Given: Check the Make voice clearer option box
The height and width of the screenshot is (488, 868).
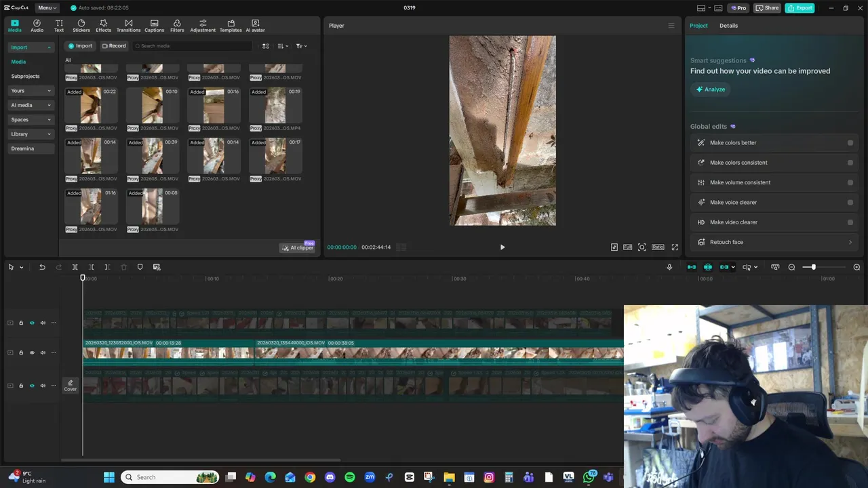Looking at the screenshot, I should [x=850, y=203].
